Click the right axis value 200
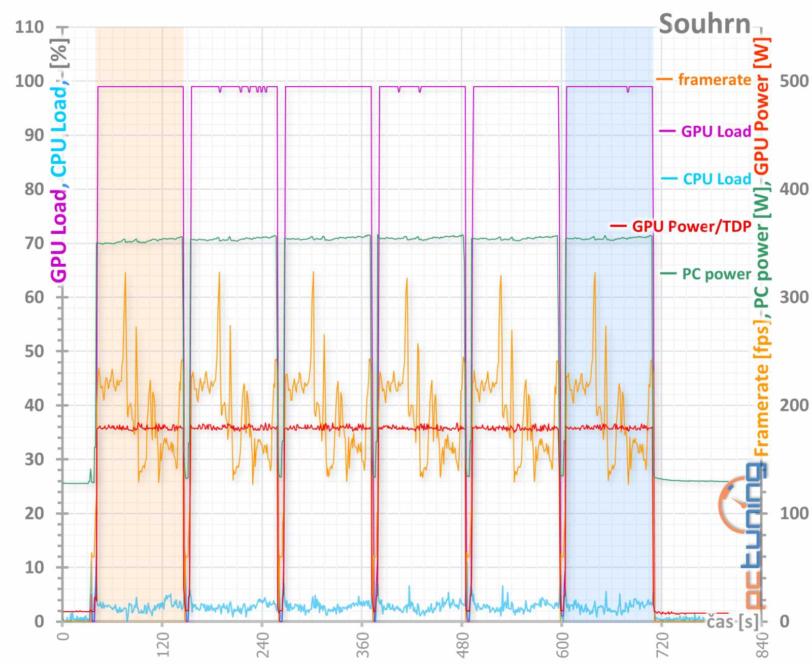The width and height of the screenshot is (812, 666). (x=794, y=405)
